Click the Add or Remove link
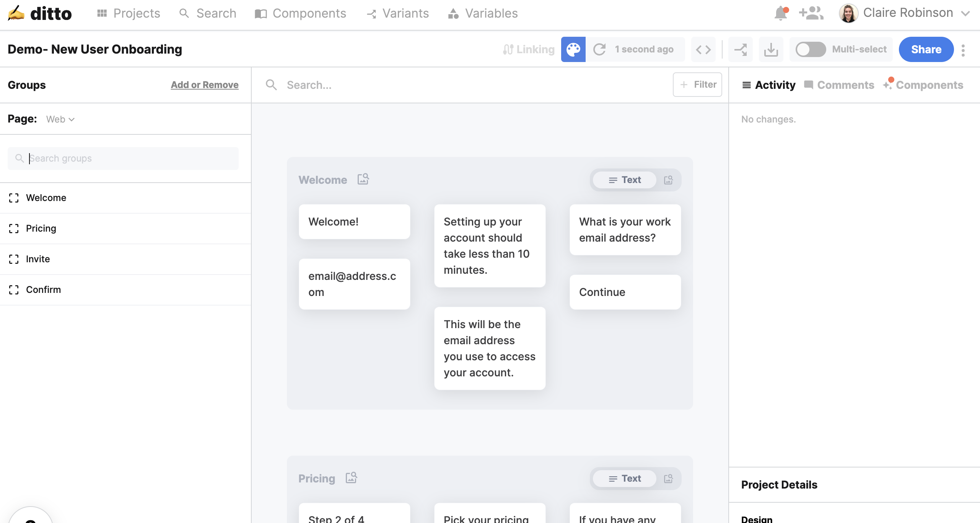980x523 pixels. click(x=205, y=85)
